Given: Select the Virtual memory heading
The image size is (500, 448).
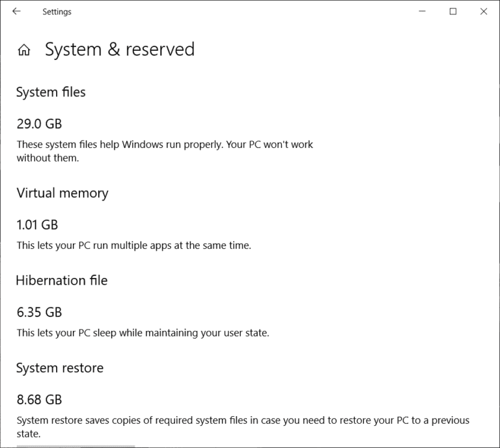Looking at the screenshot, I should [62, 193].
